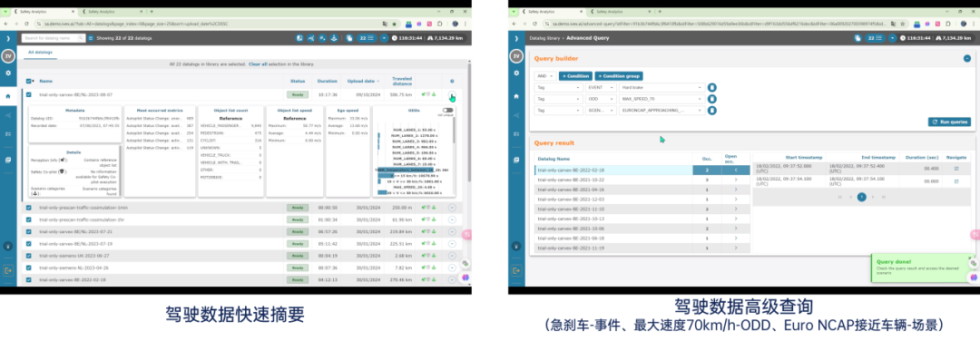Click the + Condition group button
This screenshot has width=980, height=341.
coord(619,76)
